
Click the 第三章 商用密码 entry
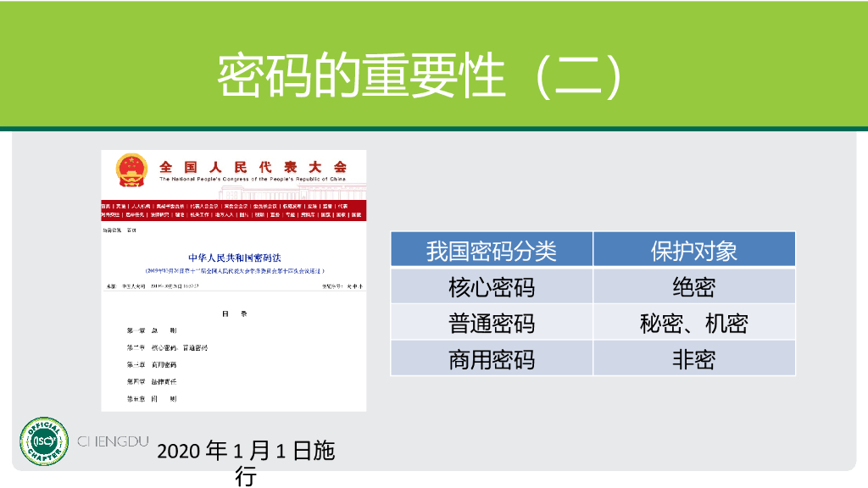[x=152, y=364]
